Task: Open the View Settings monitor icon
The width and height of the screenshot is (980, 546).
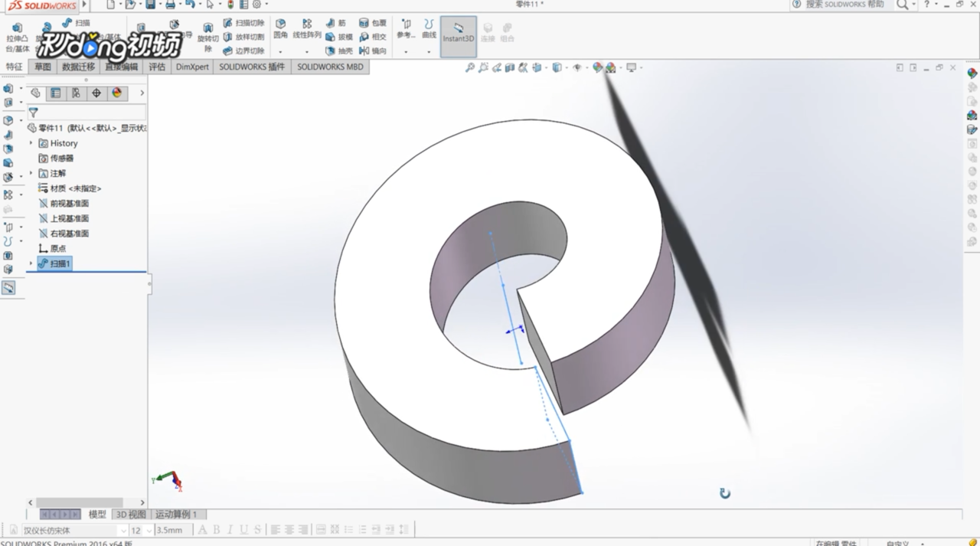Action: click(632, 67)
